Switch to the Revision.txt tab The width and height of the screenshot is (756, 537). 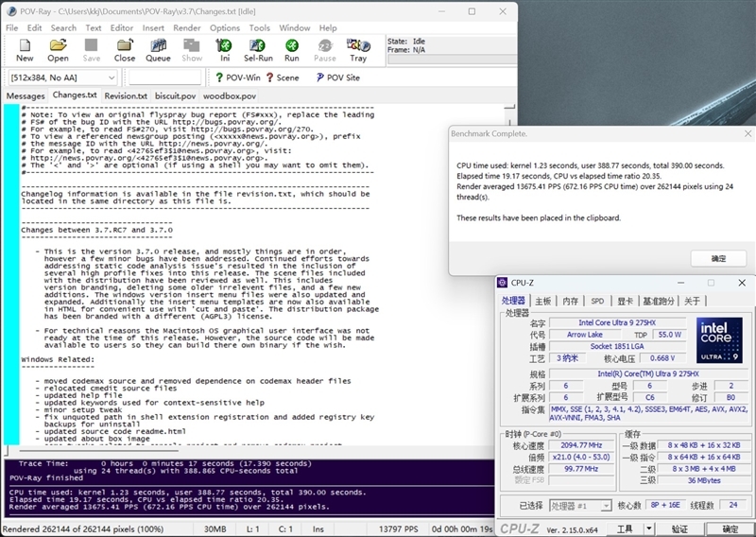click(126, 96)
